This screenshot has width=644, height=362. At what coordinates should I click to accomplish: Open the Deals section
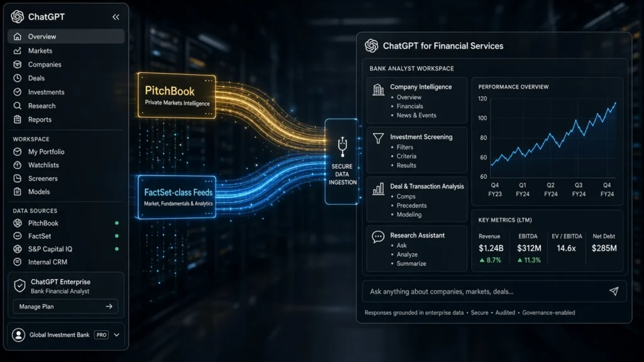click(x=36, y=78)
